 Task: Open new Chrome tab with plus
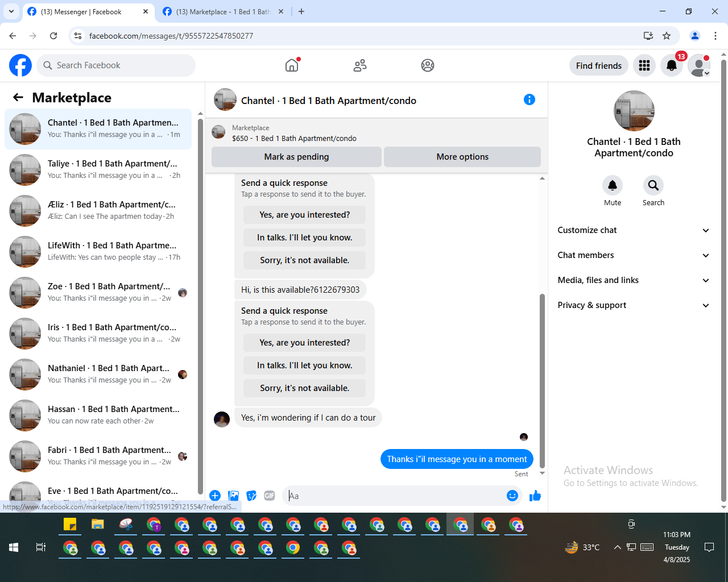301,11
